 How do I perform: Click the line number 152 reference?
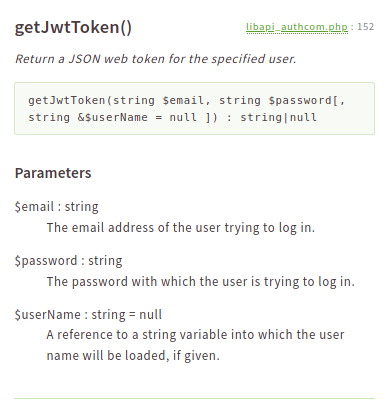(x=365, y=27)
